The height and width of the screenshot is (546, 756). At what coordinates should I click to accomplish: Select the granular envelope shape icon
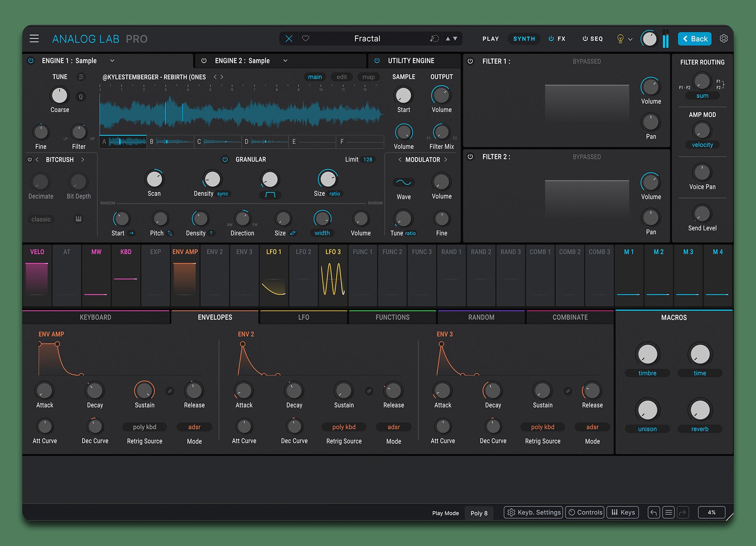point(270,194)
